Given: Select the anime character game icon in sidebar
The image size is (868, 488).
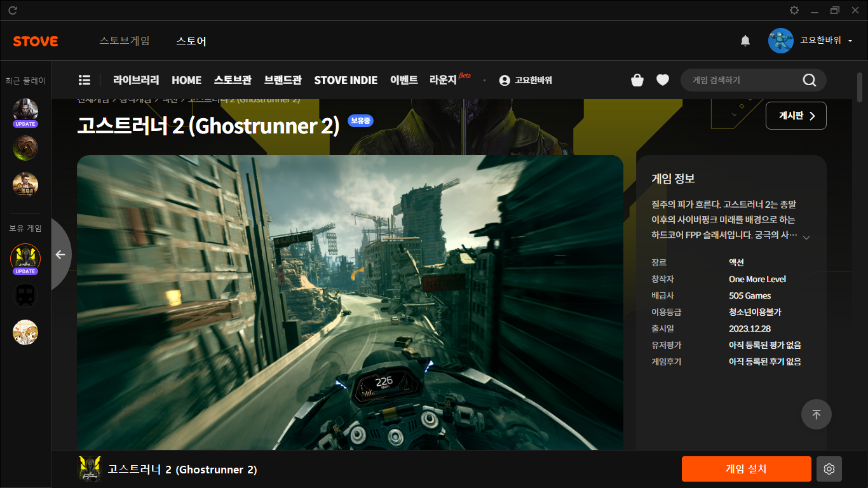Looking at the screenshot, I should [25, 332].
